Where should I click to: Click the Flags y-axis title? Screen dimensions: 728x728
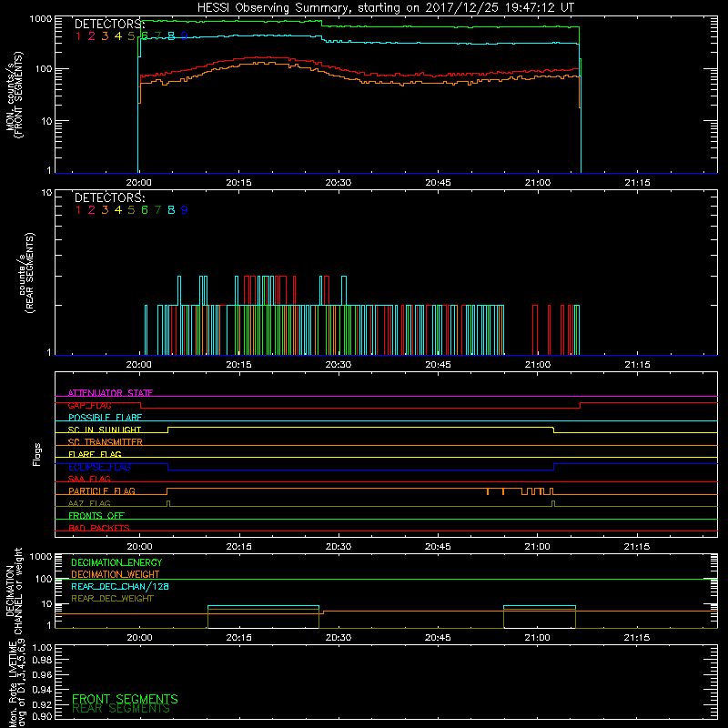[x=37, y=454]
